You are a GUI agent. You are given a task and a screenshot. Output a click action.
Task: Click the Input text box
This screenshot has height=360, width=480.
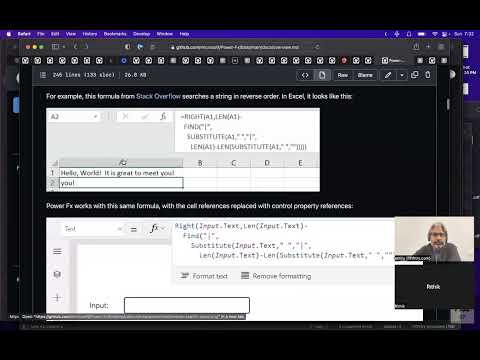[187, 305]
